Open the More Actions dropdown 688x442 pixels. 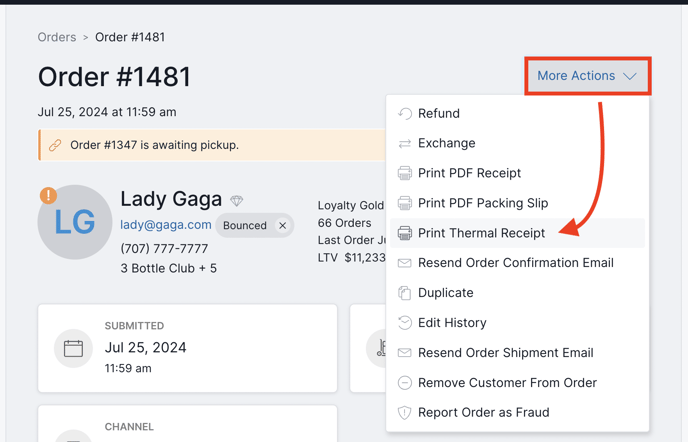(588, 76)
